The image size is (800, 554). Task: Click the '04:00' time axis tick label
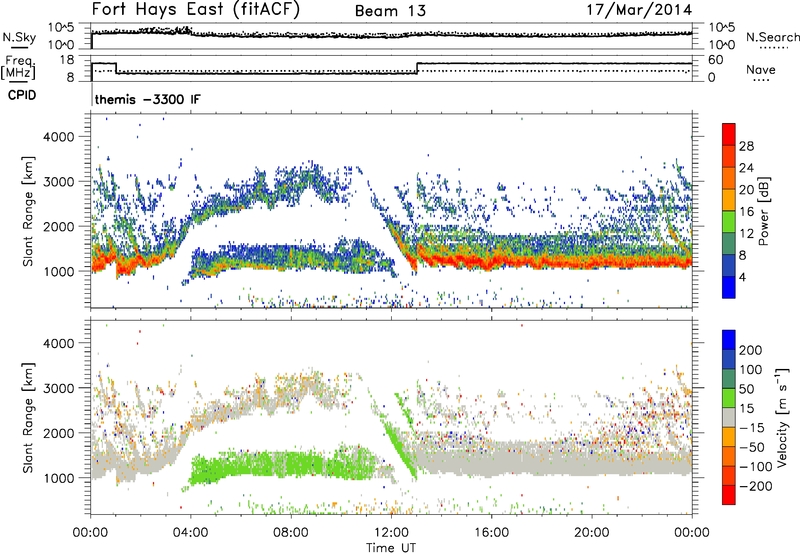point(191,533)
